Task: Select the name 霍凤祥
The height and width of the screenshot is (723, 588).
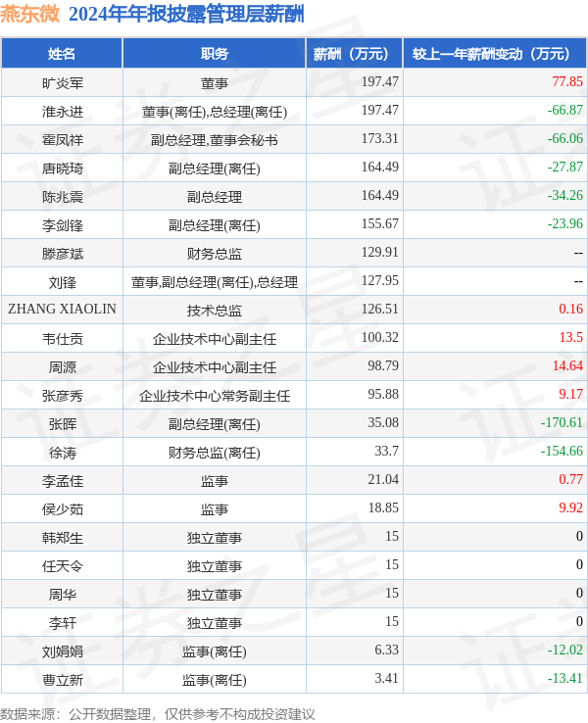Action: pos(63,140)
